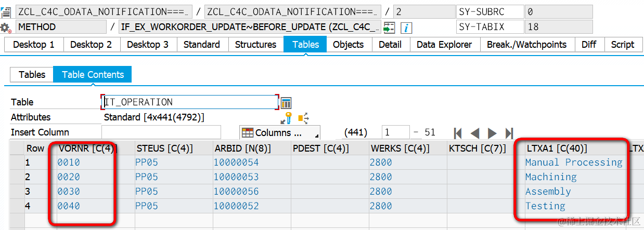644x230 pixels.
Task: Click PP05 in row 1
Action: [148, 163]
